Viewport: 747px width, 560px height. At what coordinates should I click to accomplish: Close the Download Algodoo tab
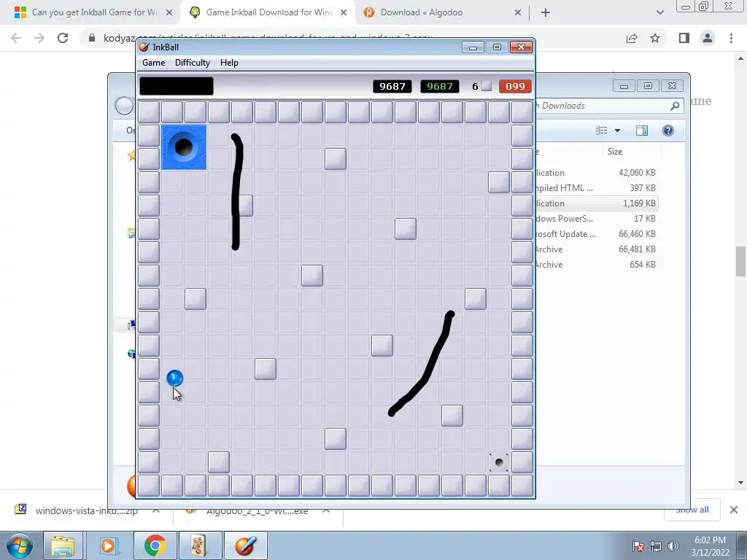(518, 12)
